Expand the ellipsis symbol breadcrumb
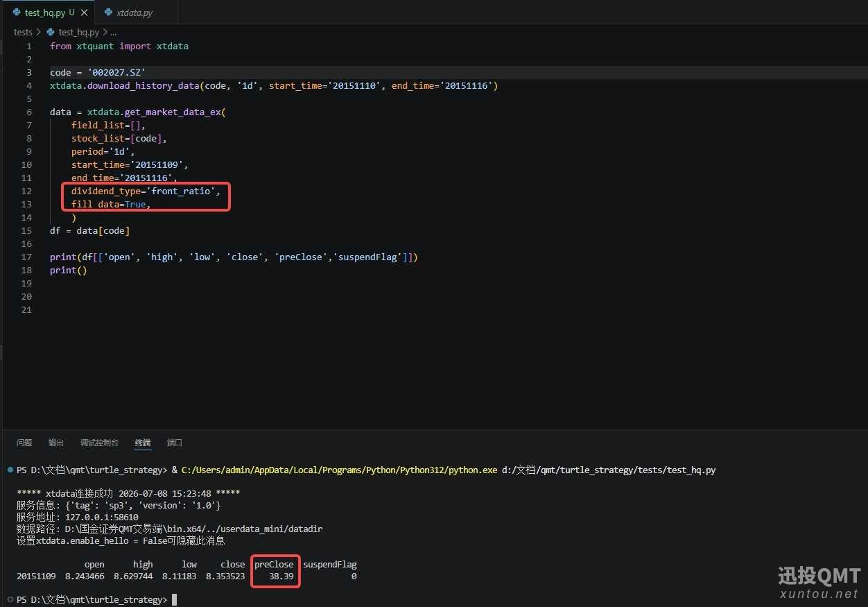The width and height of the screenshot is (868, 607). tap(113, 33)
